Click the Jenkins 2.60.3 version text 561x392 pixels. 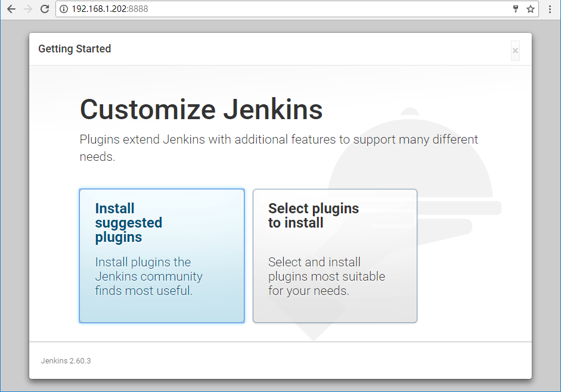pos(66,361)
